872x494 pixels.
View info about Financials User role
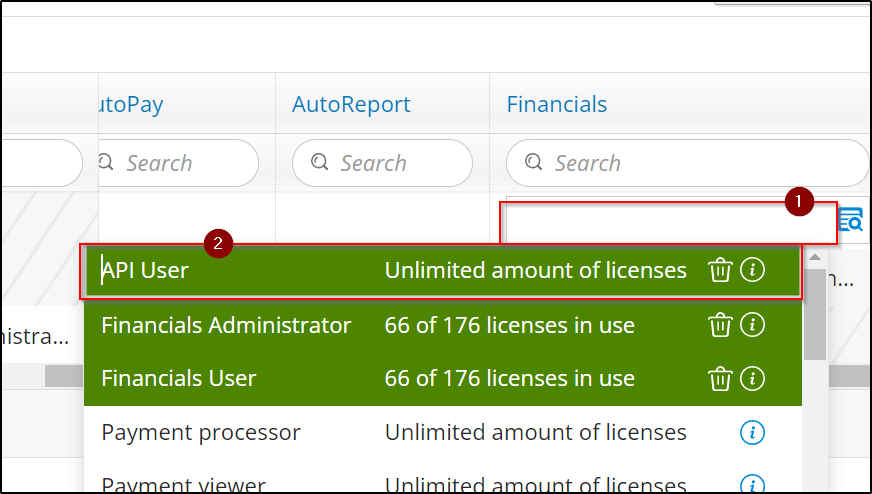[x=753, y=378]
